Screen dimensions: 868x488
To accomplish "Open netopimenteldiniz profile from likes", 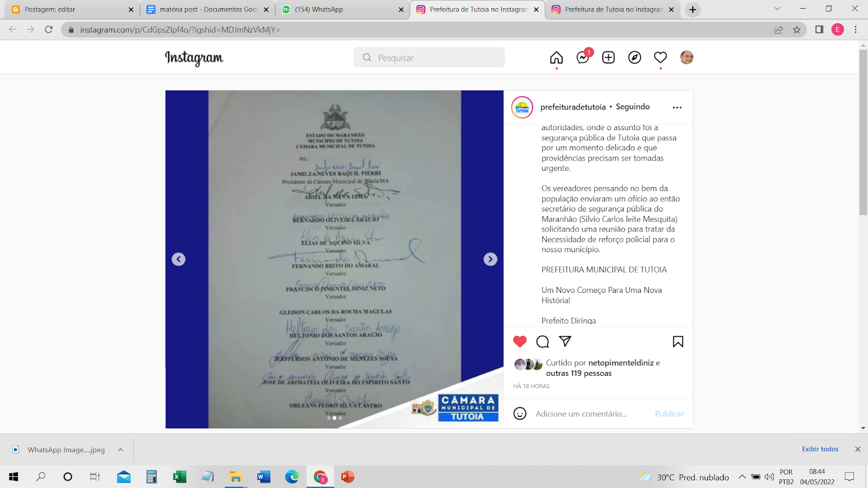I will [x=621, y=363].
